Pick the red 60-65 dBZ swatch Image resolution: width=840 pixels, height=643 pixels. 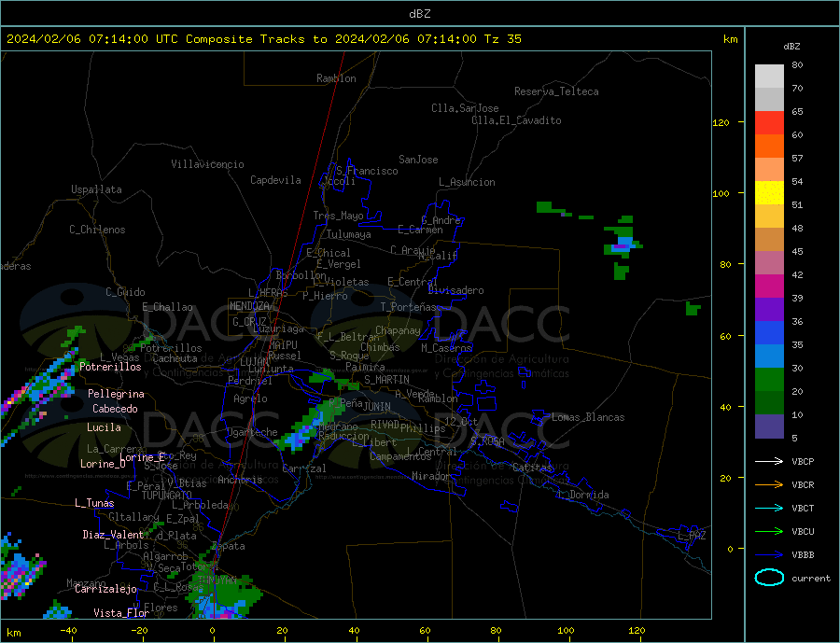(769, 122)
